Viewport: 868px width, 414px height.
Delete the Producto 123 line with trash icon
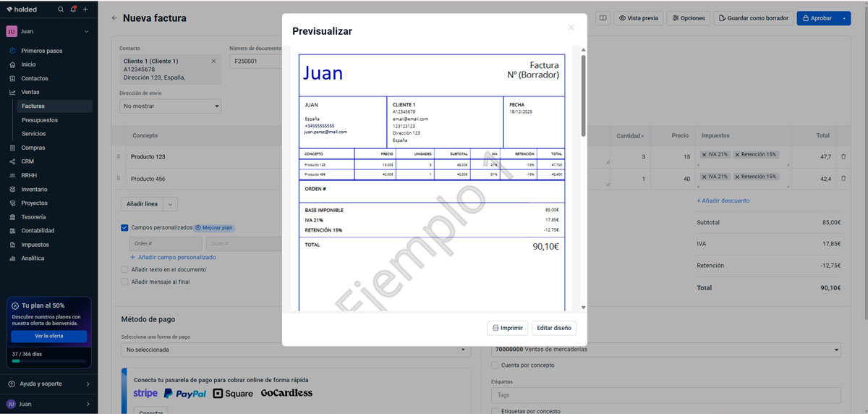pyautogui.click(x=843, y=156)
